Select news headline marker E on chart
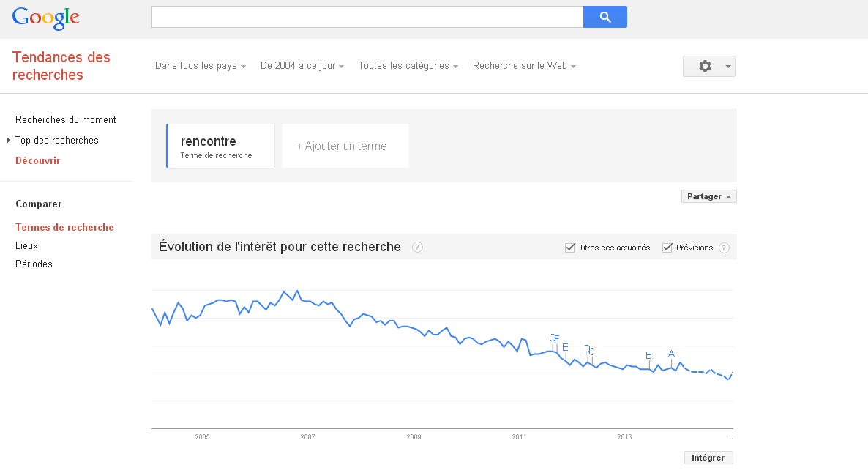Viewport: 868px width, 476px height. (x=565, y=347)
